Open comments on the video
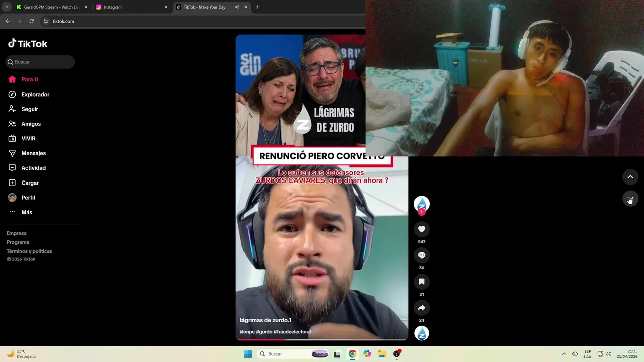644x362 pixels. pyautogui.click(x=422, y=255)
